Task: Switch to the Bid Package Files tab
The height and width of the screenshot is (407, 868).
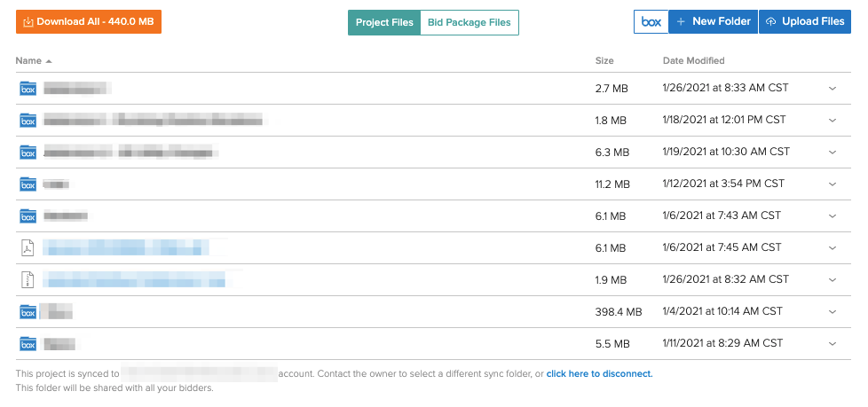Action: coord(469,23)
